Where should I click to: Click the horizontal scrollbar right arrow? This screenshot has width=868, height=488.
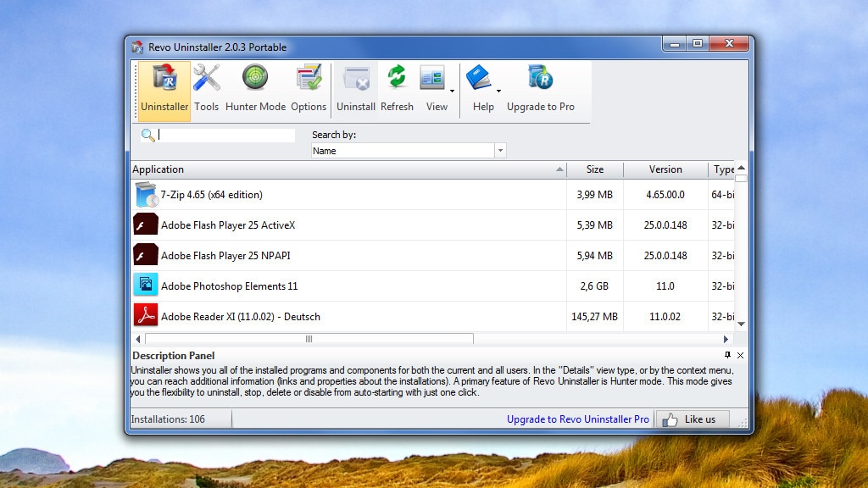point(726,339)
